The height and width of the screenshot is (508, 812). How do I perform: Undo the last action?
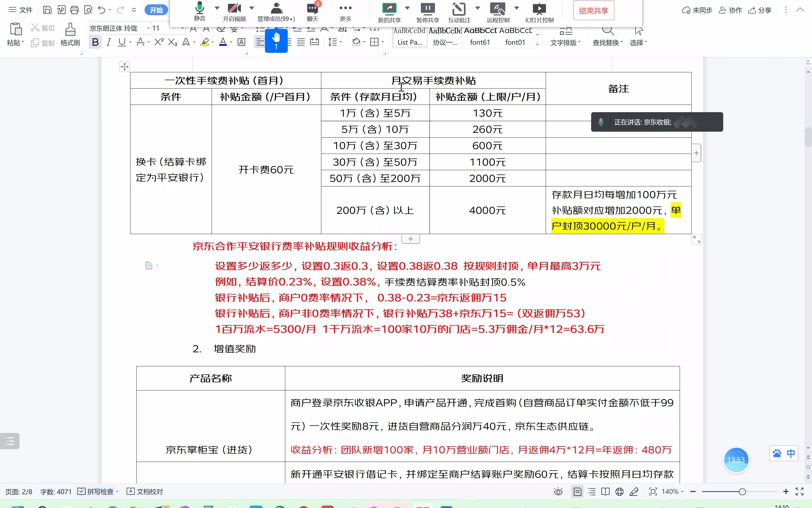pos(102,10)
